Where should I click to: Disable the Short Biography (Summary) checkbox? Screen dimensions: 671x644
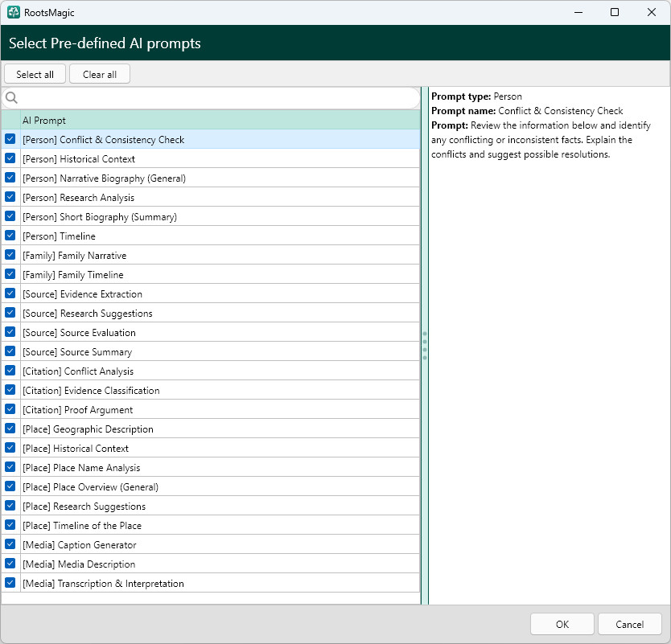coord(10,216)
